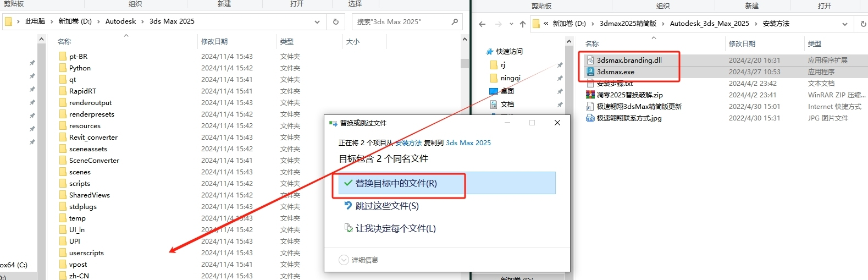Click 安装方法 in right breadcrumb
The image size is (868, 280).
(776, 24)
